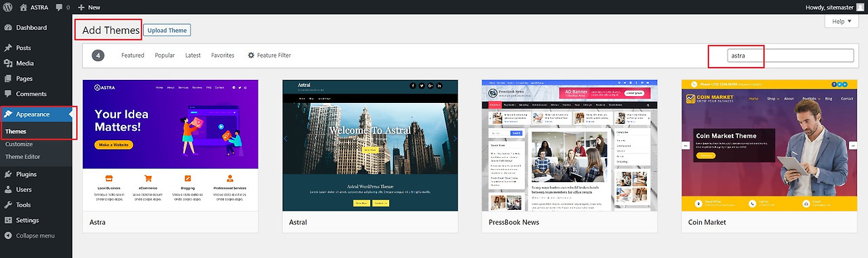Click the theme count badge 4

98,56
